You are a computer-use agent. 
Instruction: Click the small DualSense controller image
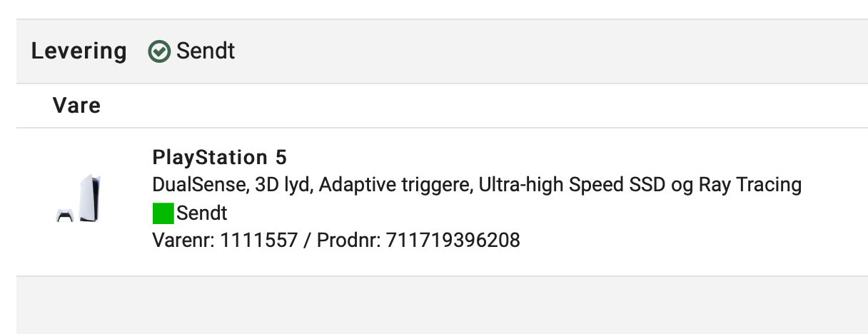pos(64,216)
